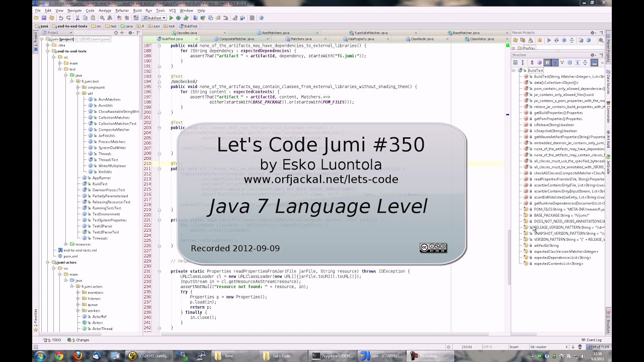This screenshot has width=644, height=362.
Task: Toggle Maven offline mode icon
Action: coord(556,40)
